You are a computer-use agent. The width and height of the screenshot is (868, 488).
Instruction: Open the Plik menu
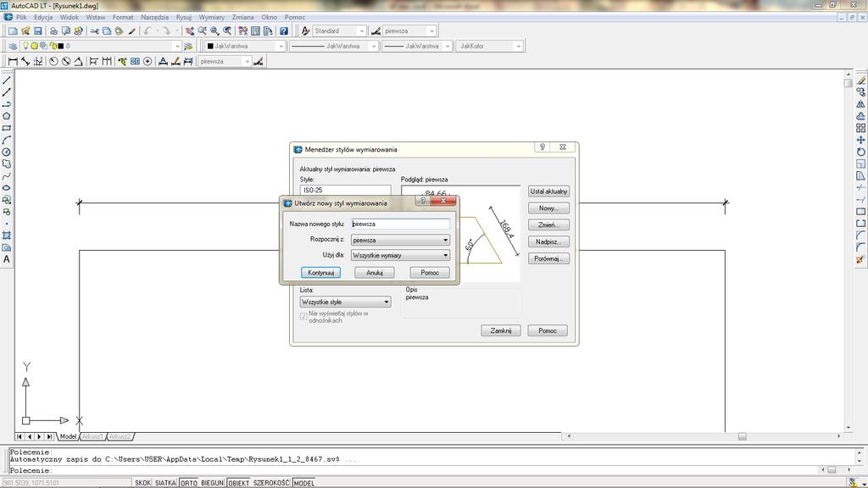tap(21, 17)
